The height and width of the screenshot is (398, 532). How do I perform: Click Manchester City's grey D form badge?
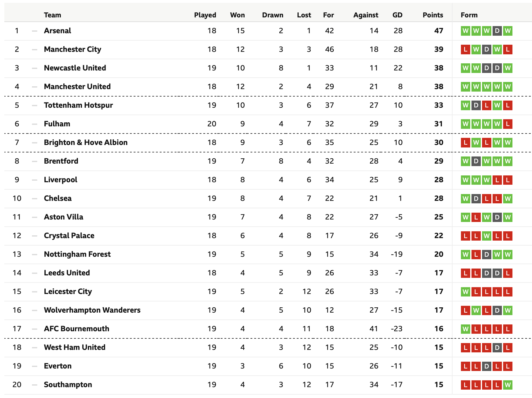coord(486,49)
